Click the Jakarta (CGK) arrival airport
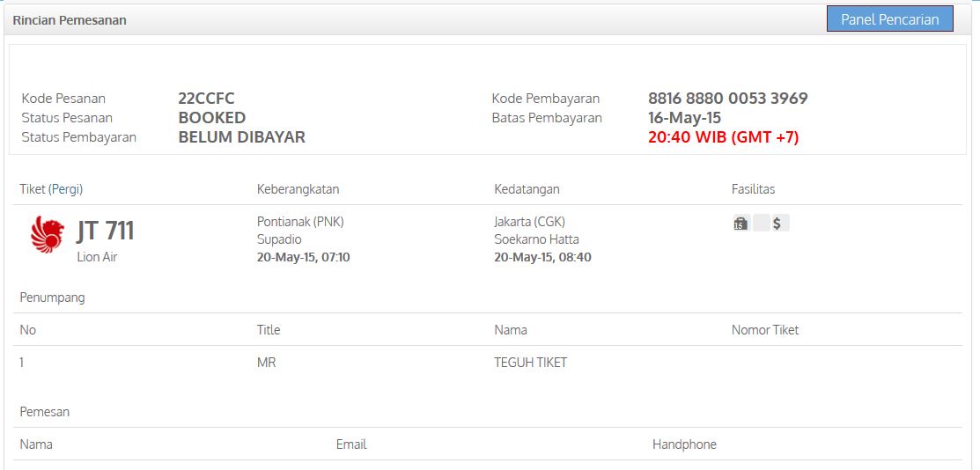980x470 pixels. tap(529, 222)
